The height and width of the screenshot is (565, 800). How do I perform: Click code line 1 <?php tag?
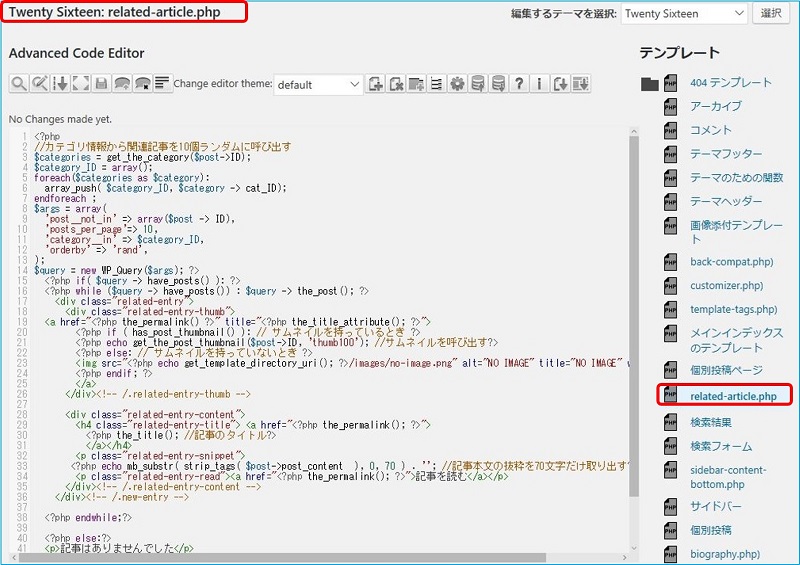pos(47,137)
